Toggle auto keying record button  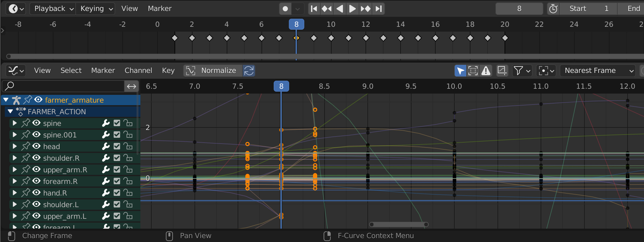click(x=285, y=9)
